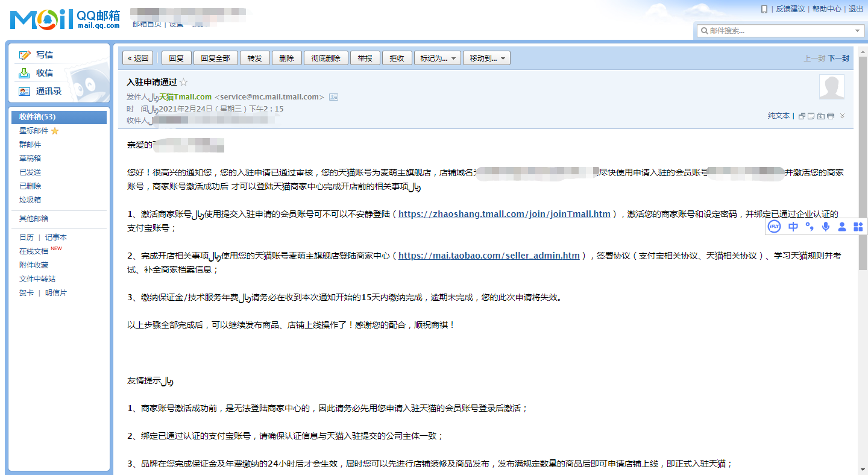Open email in new window icon
Screen dimensions: 868x475
click(802, 116)
